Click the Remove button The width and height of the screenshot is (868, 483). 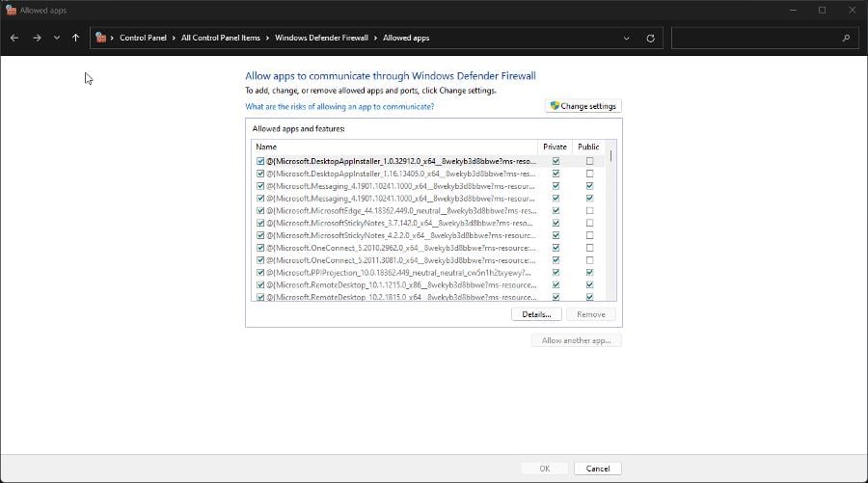click(590, 314)
